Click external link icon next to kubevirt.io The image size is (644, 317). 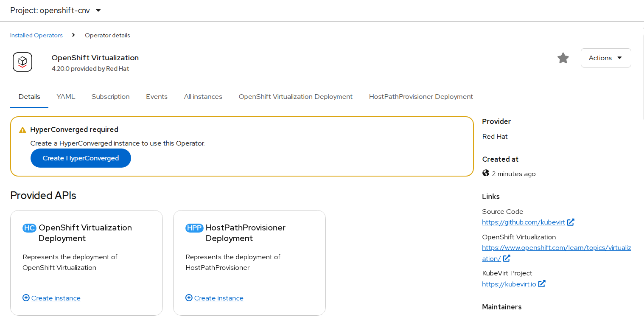pos(542,284)
